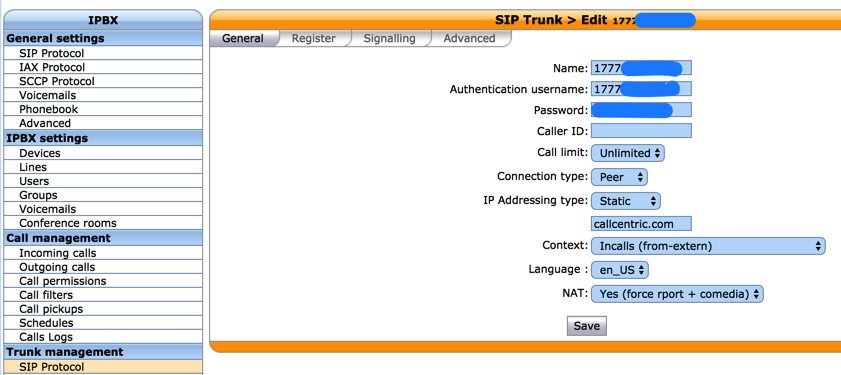This screenshot has height=375, width=841.
Task: Open Calls Logs page
Action: click(103, 336)
